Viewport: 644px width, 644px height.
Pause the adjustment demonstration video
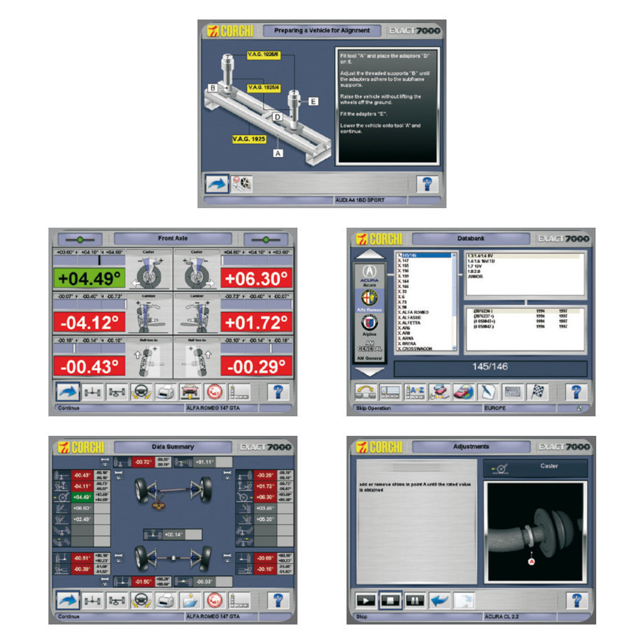(416, 601)
